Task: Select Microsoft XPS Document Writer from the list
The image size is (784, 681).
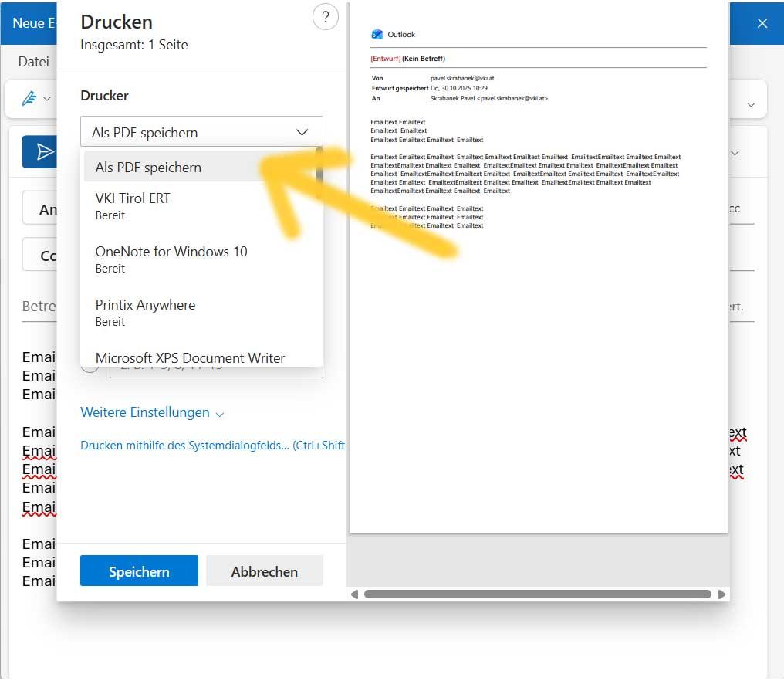Action: click(190, 357)
